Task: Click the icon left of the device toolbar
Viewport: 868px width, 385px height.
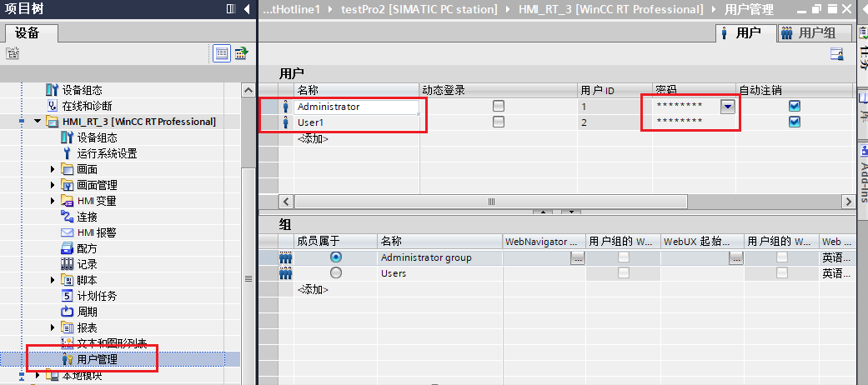Action: click(x=13, y=53)
